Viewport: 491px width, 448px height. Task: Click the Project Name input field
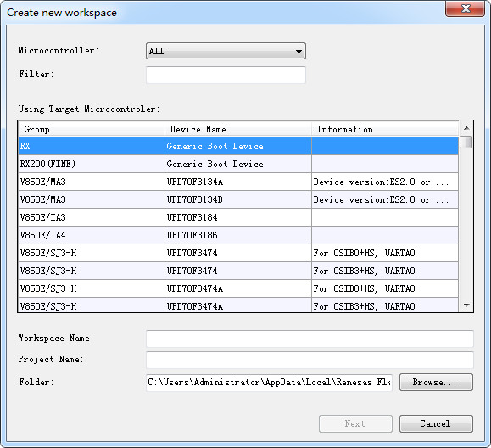point(310,360)
